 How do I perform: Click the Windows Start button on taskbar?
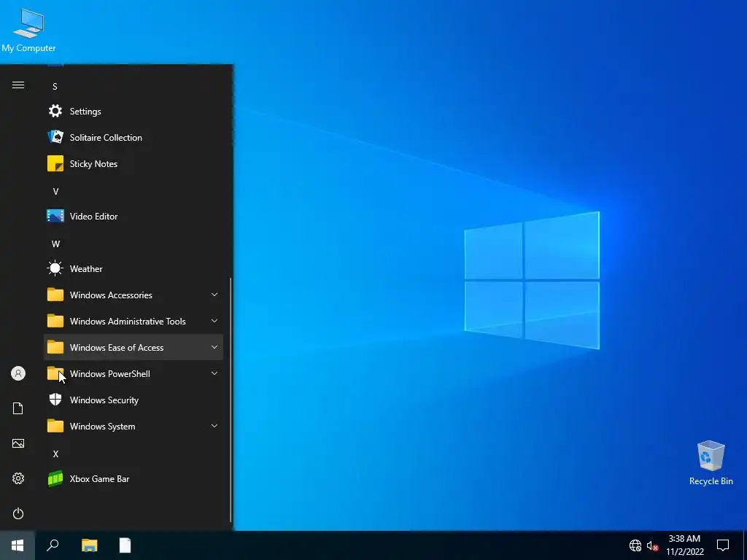(18, 545)
